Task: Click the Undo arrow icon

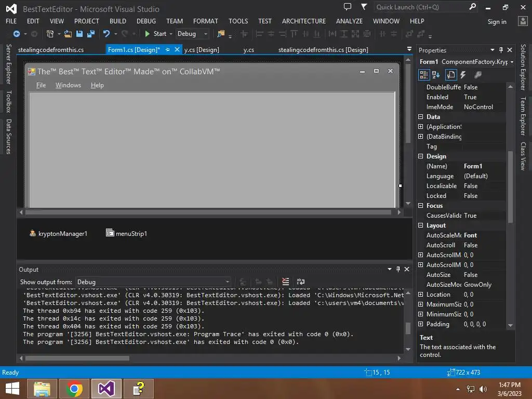Action: [x=107, y=34]
